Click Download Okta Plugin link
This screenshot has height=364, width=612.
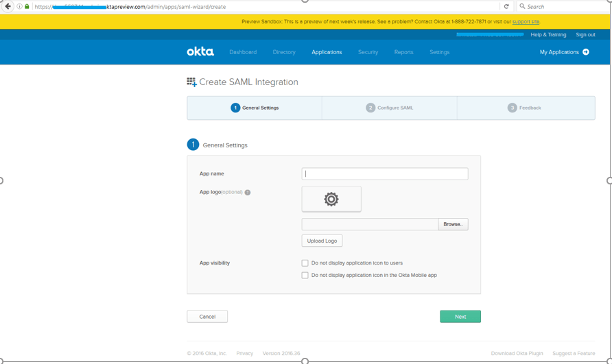pyautogui.click(x=517, y=353)
